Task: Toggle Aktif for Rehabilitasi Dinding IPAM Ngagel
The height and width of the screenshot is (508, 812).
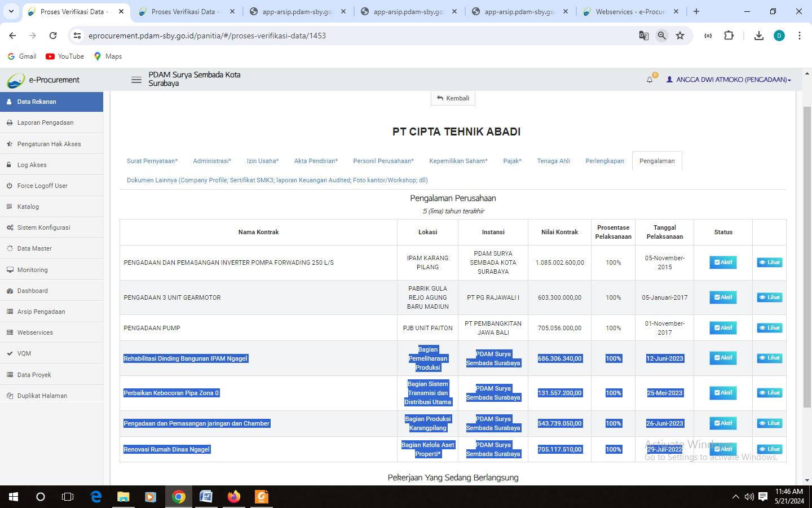Action: [x=723, y=358]
